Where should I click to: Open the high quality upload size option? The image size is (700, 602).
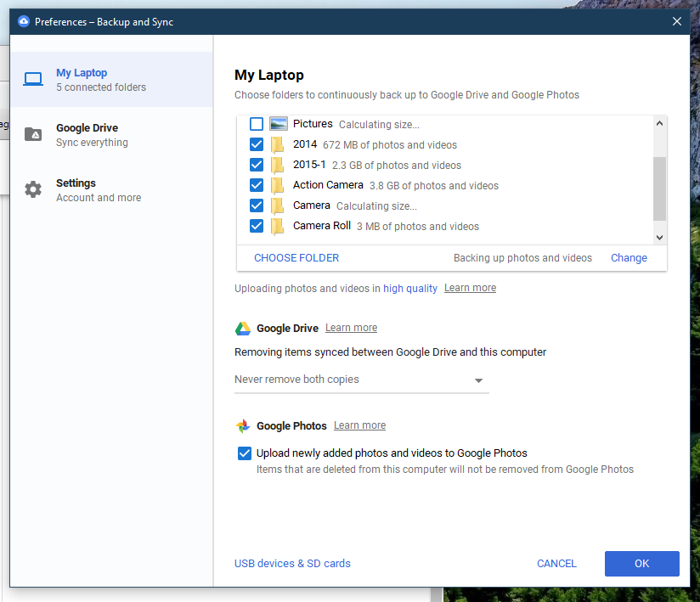pyautogui.click(x=410, y=289)
